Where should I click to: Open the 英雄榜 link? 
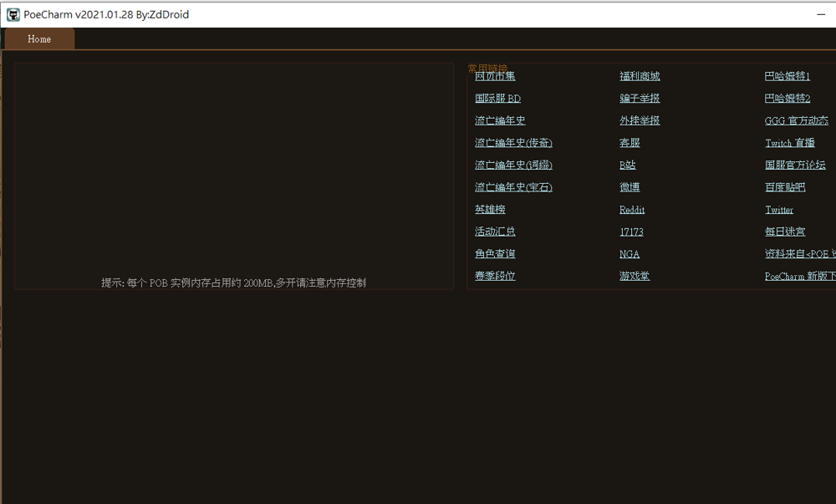click(490, 210)
